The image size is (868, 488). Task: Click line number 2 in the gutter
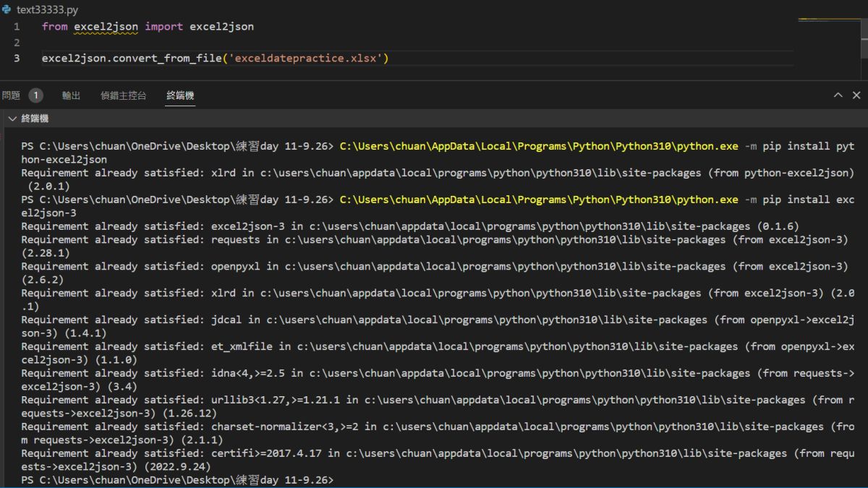pos(17,43)
